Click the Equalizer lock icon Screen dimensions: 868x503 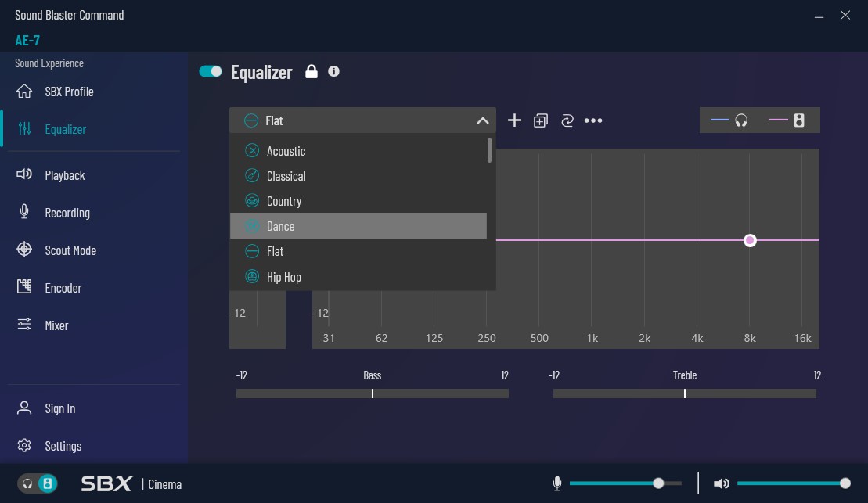click(x=312, y=71)
